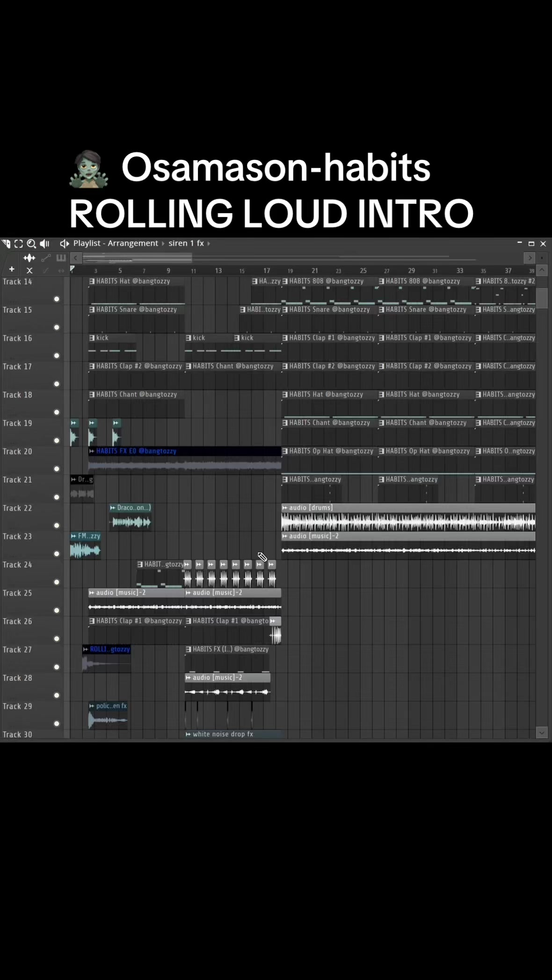This screenshot has width=552, height=980.
Task: Click the down arrow of vertical scrollbar
Action: click(x=542, y=733)
